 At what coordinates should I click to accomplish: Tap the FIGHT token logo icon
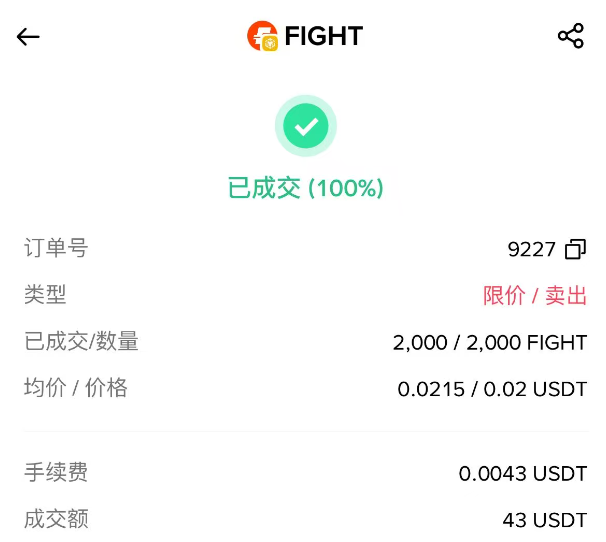[x=262, y=37]
